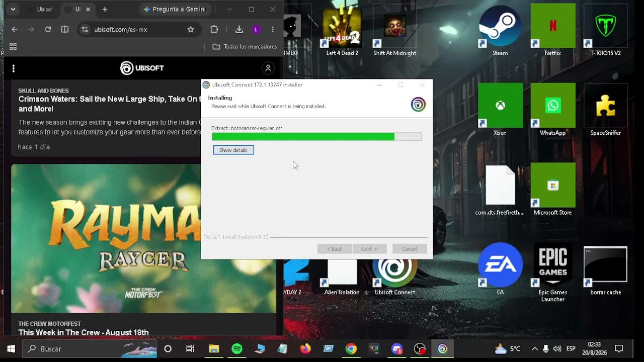Screen dimensions: 644x362
Task: Select the Shift At Midnight desktop shortcut
Action: pyautogui.click(x=395, y=30)
